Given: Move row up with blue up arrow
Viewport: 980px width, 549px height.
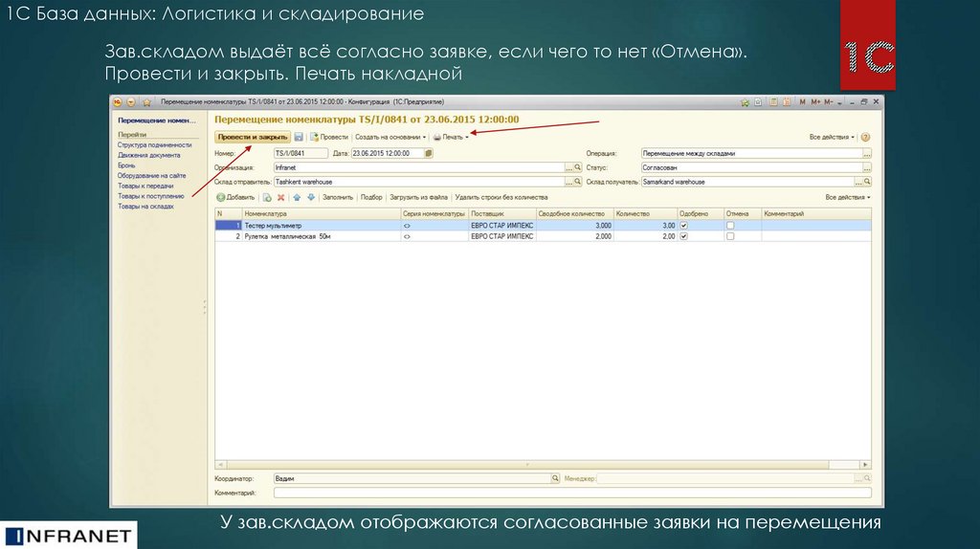Looking at the screenshot, I should tap(297, 197).
